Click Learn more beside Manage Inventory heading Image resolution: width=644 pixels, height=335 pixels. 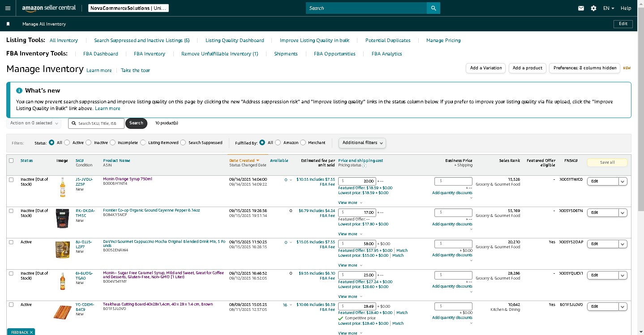pyautogui.click(x=99, y=70)
